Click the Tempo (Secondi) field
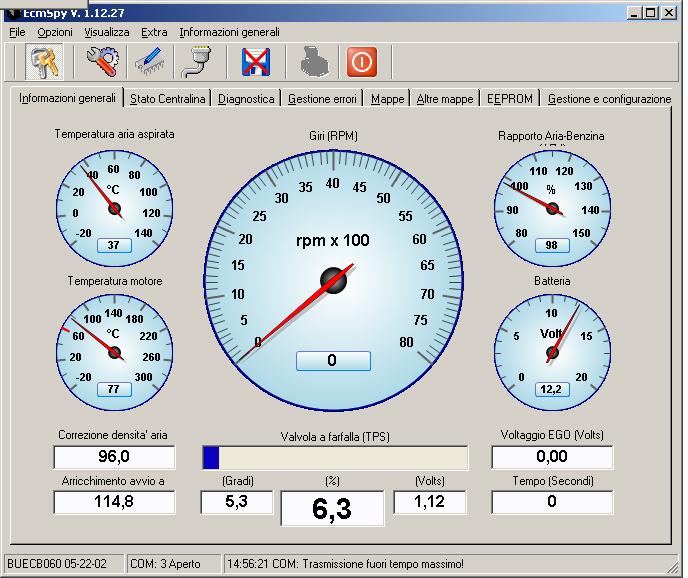Viewport: 688px width, 578px height. click(x=552, y=502)
